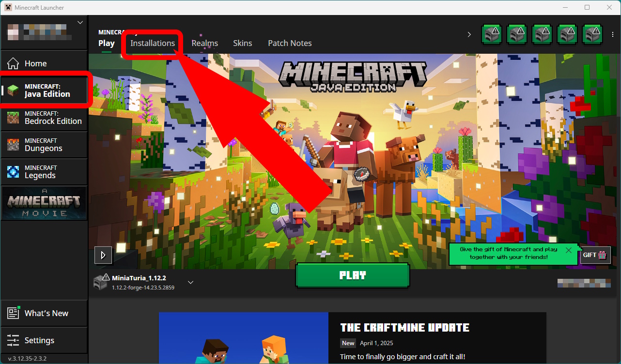The height and width of the screenshot is (364, 621).
Task: Click launcher version text v.3.12.35-2.3.2
Action: pos(27,359)
